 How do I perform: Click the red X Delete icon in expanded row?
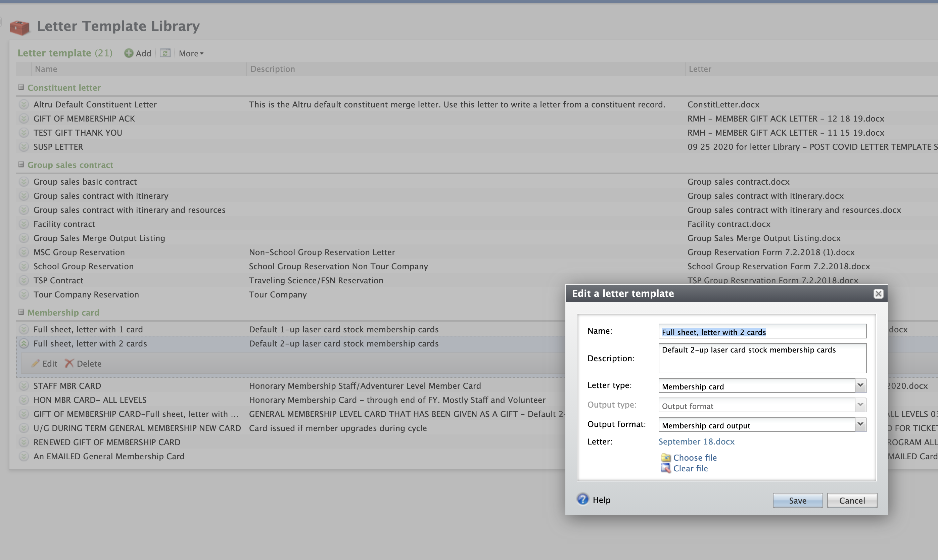tap(69, 363)
